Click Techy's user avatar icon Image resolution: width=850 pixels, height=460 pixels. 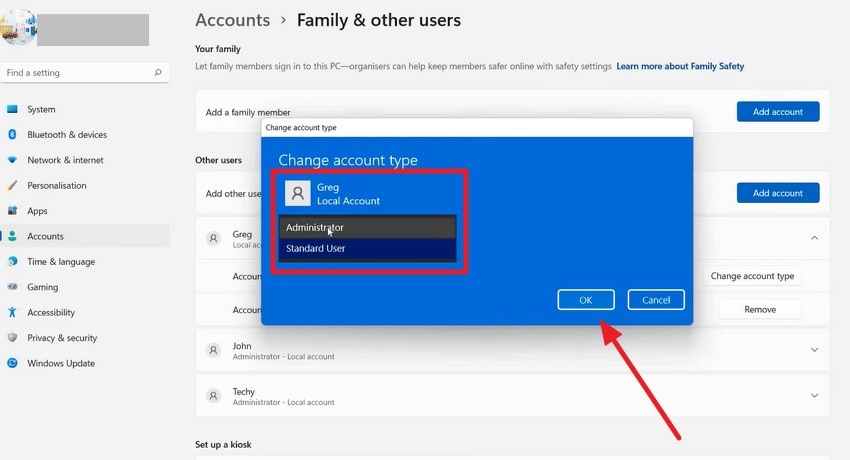pos(214,396)
